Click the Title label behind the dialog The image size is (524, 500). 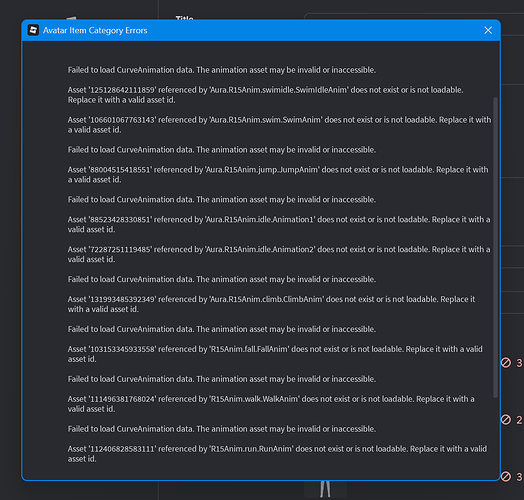coord(184,17)
